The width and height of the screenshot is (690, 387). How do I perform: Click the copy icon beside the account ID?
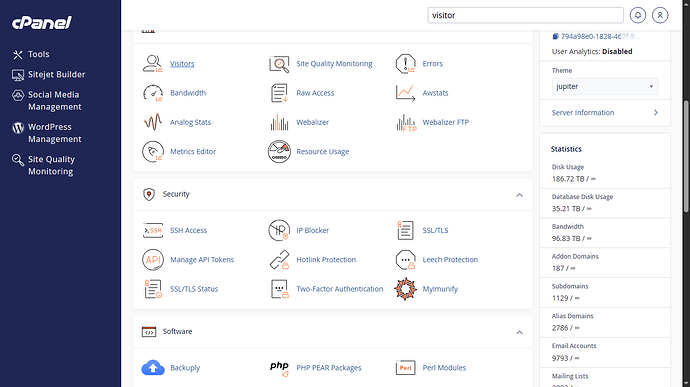point(555,37)
